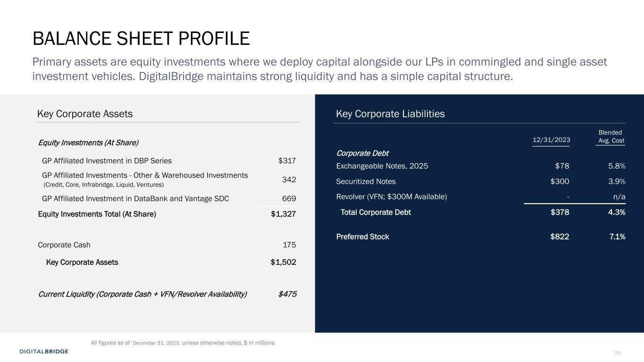644x362 pixels.
Task: Click the Current Liquidity $475 figure
Action: click(287, 294)
